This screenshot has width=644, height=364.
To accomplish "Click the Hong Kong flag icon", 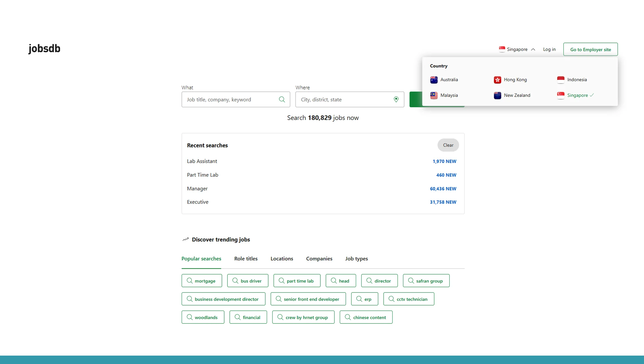I will tap(497, 80).
